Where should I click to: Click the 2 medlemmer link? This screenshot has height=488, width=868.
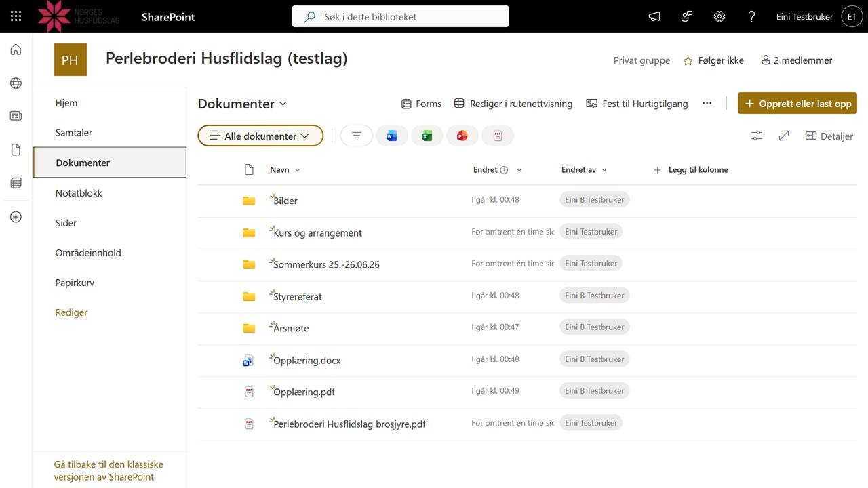click(797, 60)
